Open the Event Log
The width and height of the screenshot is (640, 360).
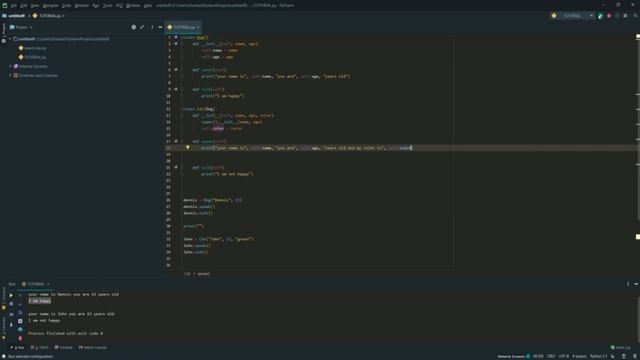620,348
